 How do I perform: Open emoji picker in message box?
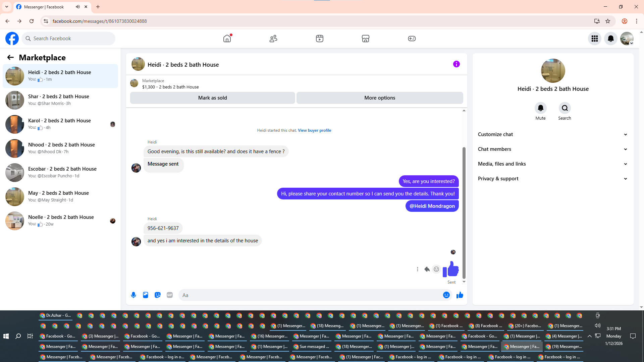click(446, 295)
